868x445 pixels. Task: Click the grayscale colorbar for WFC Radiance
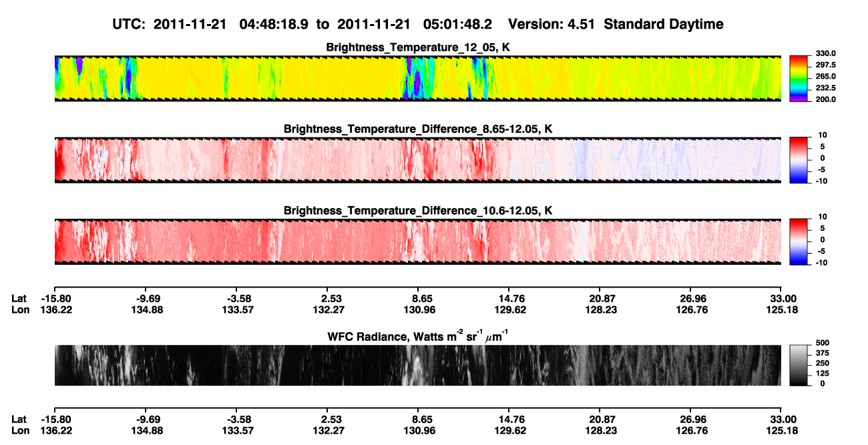[799, 365]
